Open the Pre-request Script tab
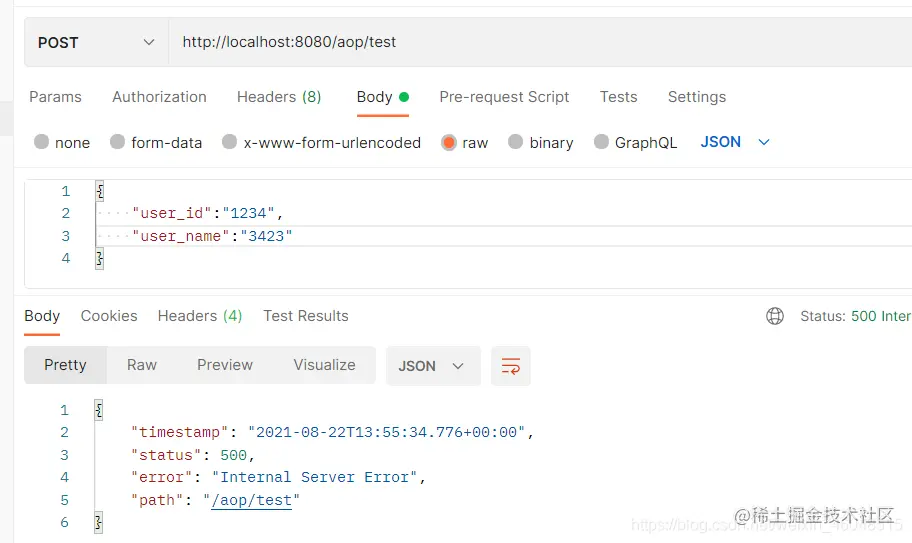912x543 pixels. (x=504, y=97)
